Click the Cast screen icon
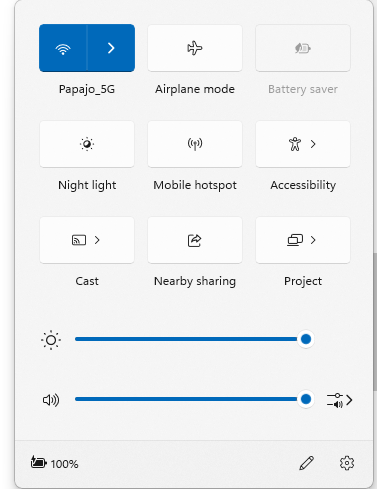 [79, 240]
